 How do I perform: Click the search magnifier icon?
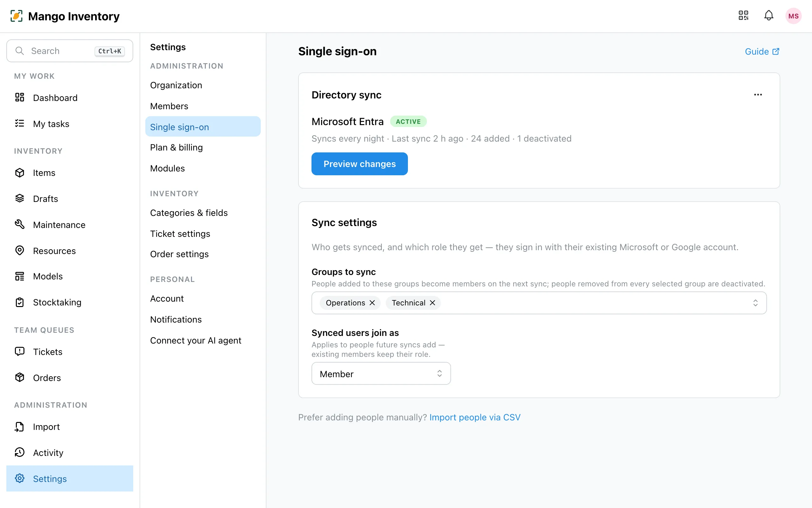point(20,51)
